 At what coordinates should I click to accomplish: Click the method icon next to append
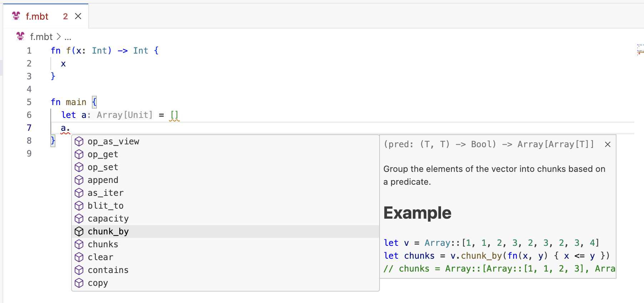click(x=79, y=180)
